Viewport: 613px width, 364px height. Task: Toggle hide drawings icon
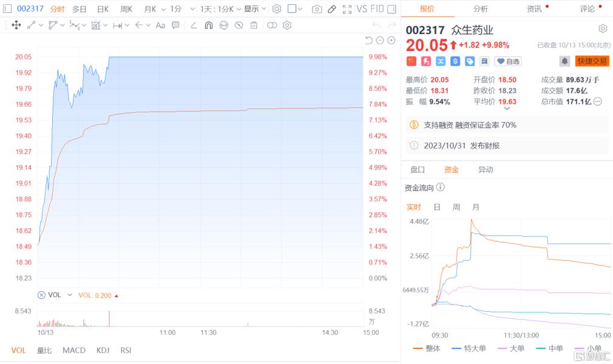tap(239, 25)
